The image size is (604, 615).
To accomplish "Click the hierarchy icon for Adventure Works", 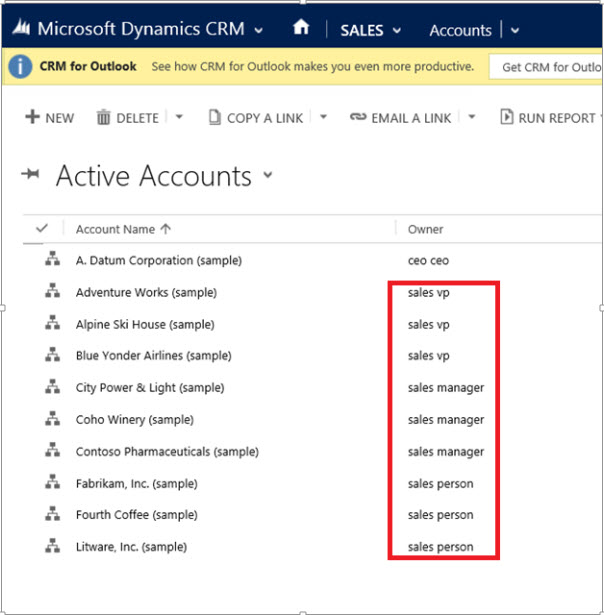I will tap(52, 292).
